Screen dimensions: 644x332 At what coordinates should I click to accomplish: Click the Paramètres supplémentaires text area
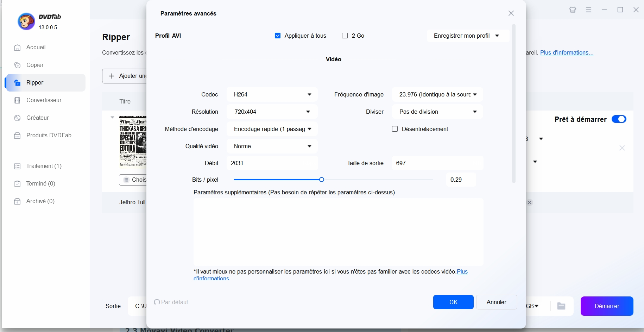pos(339,232)
